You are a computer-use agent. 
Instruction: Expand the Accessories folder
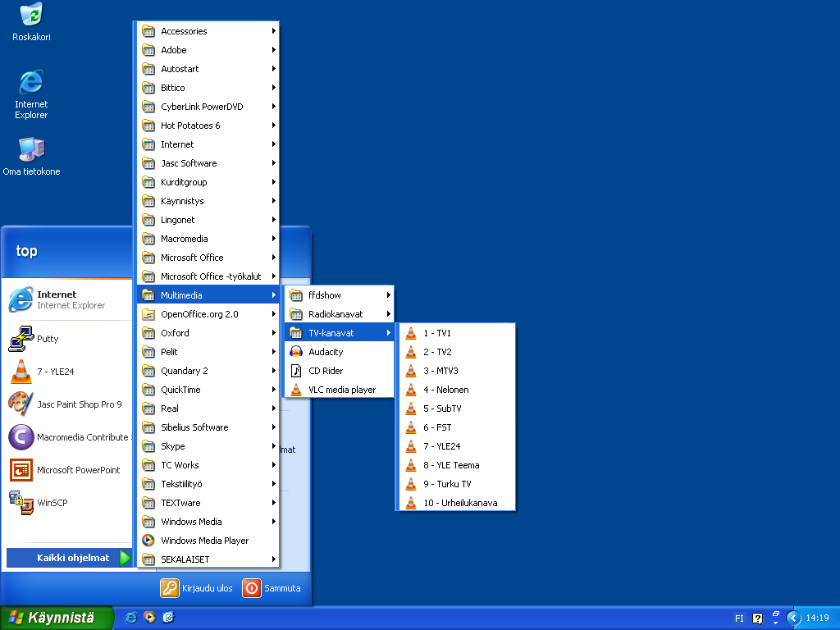(x=208, y=31)
